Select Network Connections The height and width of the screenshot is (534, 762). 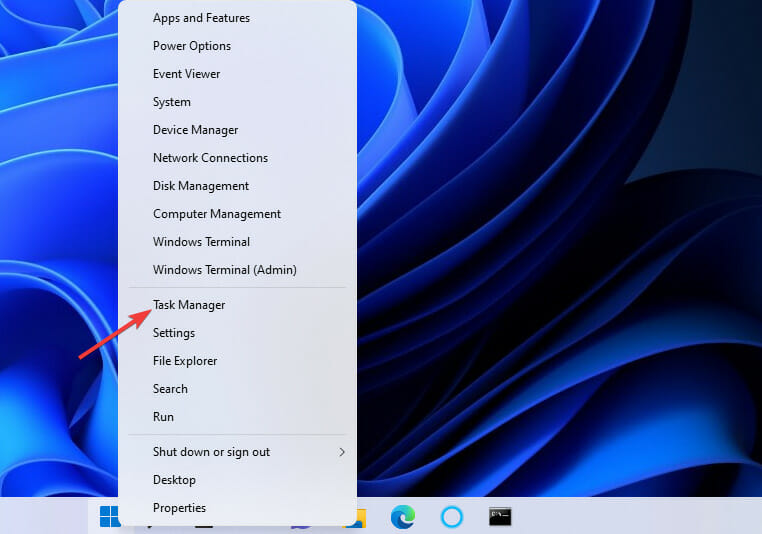click(237, 158)
